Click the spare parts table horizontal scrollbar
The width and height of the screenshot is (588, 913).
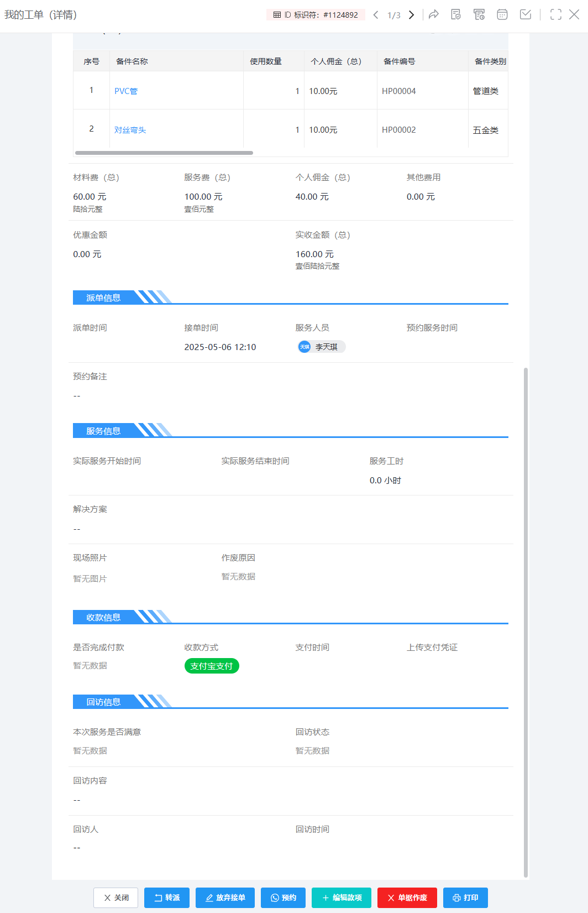pos(164,153)
